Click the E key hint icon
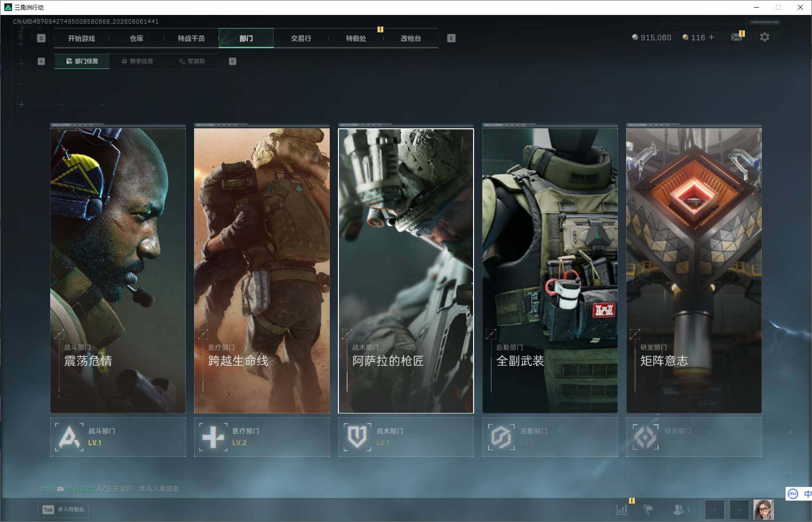Viewport: 812px width, 522px height. 451,38
